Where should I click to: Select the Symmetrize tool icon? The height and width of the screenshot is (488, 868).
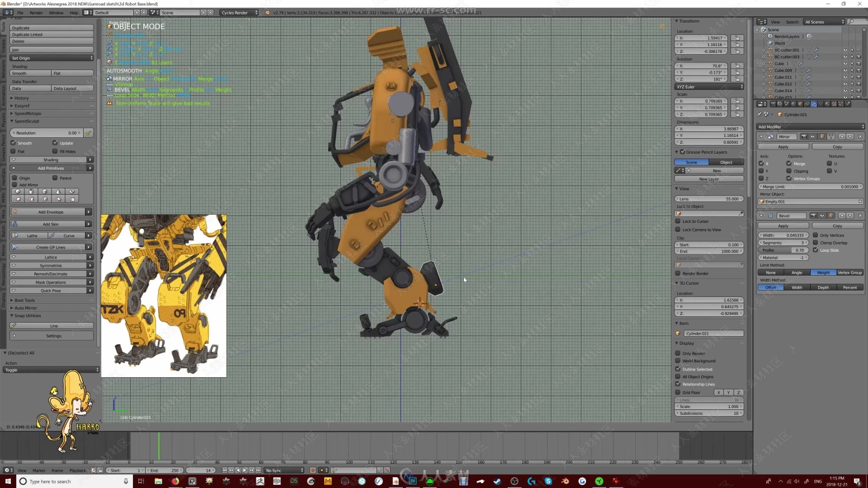(51, 266)
